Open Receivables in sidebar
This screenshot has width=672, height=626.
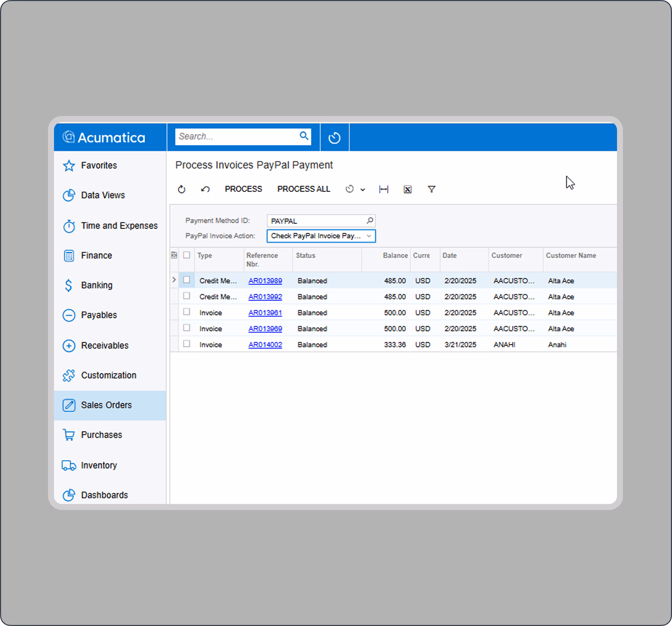(x=105, y=345)
